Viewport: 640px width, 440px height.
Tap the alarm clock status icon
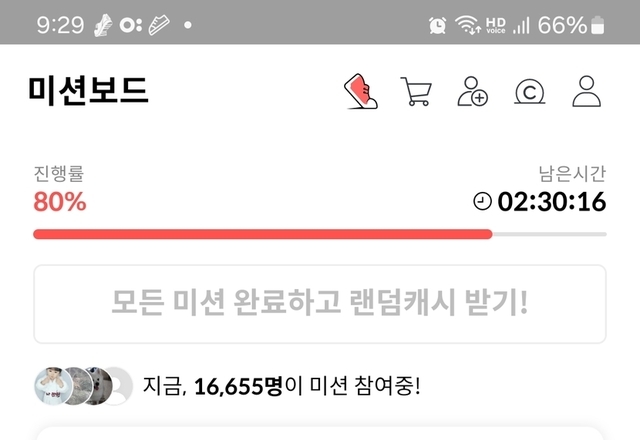click(437, 25)
